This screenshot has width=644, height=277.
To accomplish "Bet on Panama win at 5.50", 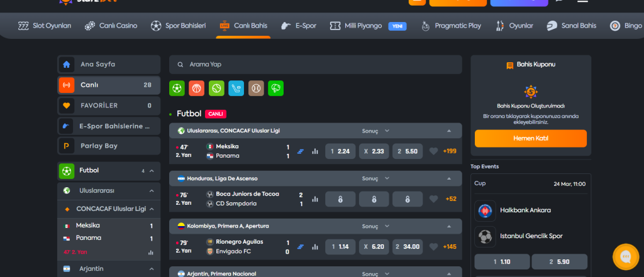I will tap(408, 151).
